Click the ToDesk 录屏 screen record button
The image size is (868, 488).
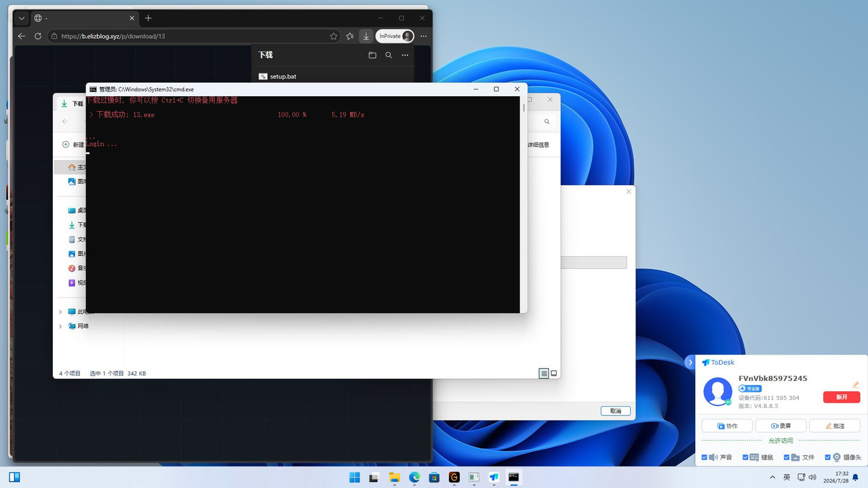pos(781,426)
